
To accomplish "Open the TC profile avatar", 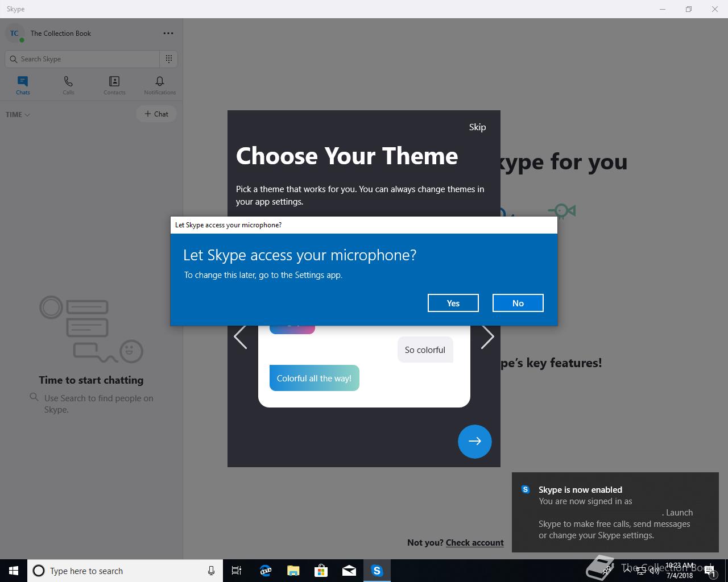I will [14, 34].
